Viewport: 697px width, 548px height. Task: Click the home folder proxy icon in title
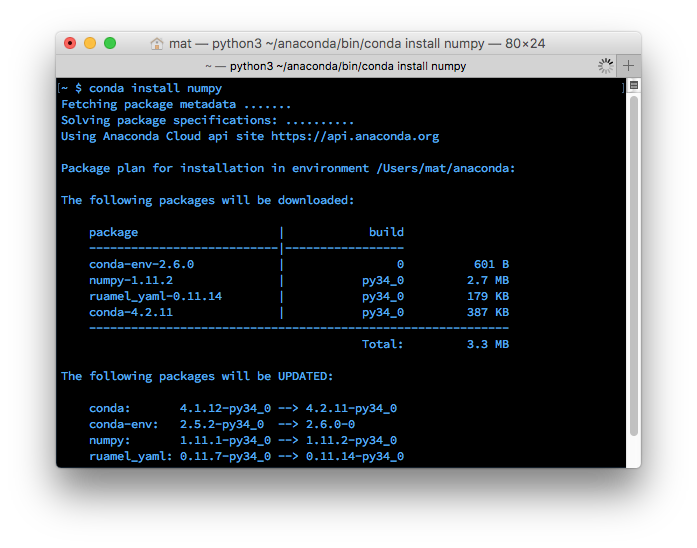coord(157,43)
